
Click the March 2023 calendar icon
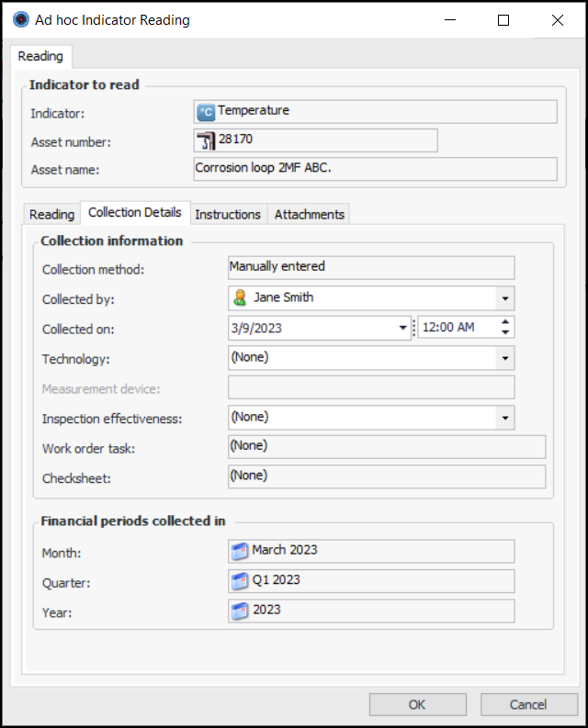pyautogui.click(x=240, y=551)
